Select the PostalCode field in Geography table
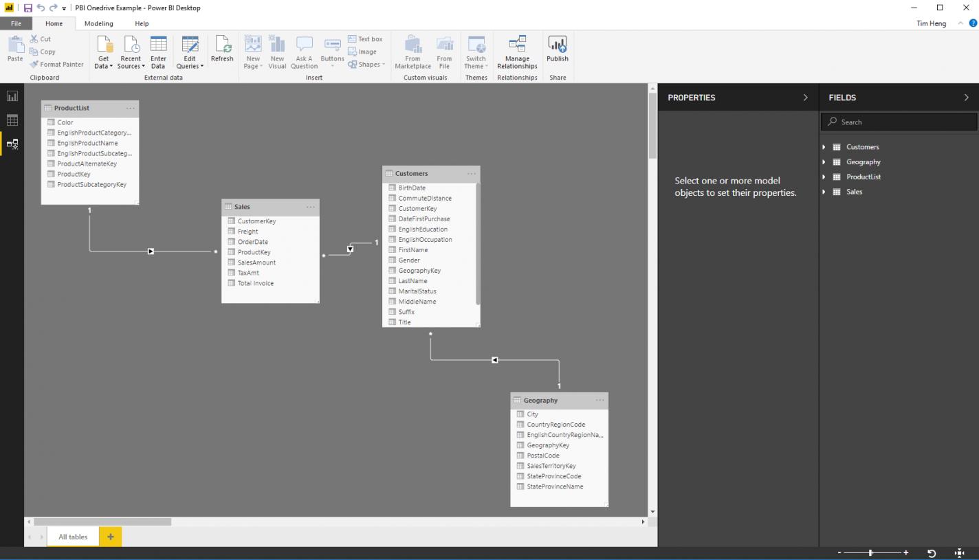979x560 pixels. click(543, 456)
